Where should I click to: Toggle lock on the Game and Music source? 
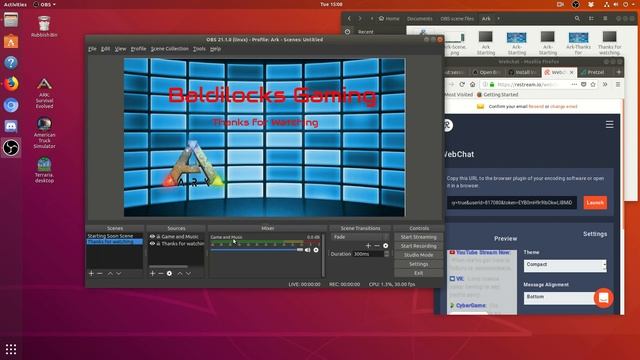pyautogui.click(x=158, y=237)
